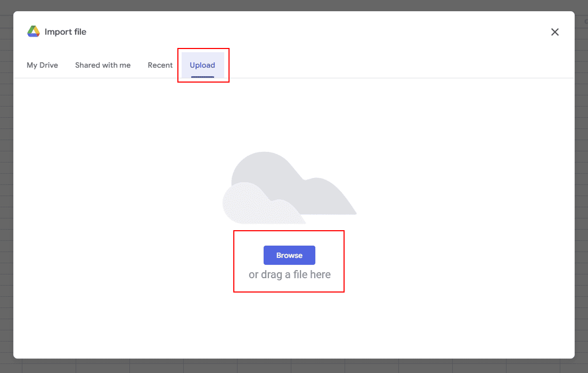Click blank drop area below the drag text
The height and width of the screenshot is (373, 588).
pyautogui.click(x=289, y=325)
